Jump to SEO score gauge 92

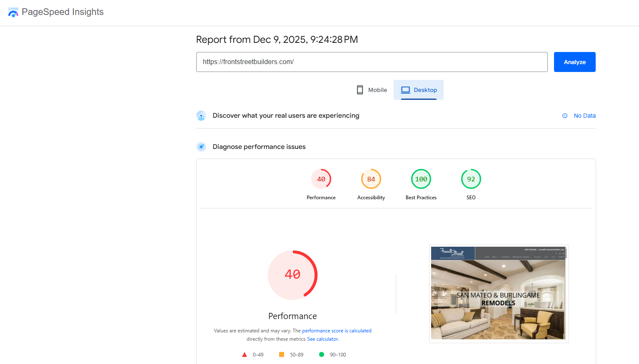coord(471,179)
